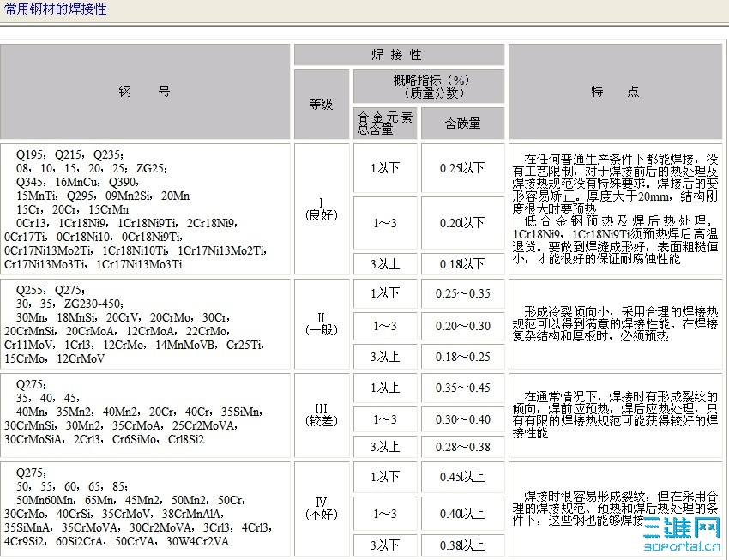The height and width of the screenshot is (560, 729).
Task: Click the feature text starting 在任何普通生产条件下
Action: (x=616, y=209)
